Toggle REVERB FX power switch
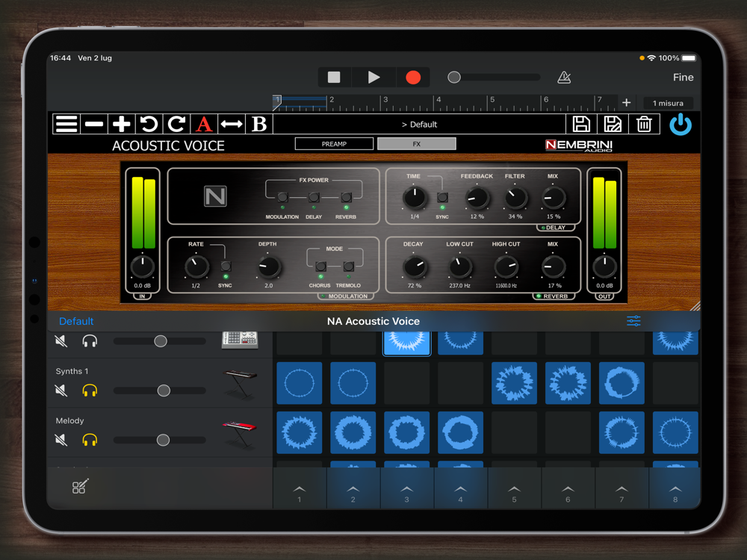747x560 pixels. coord(347,197)
